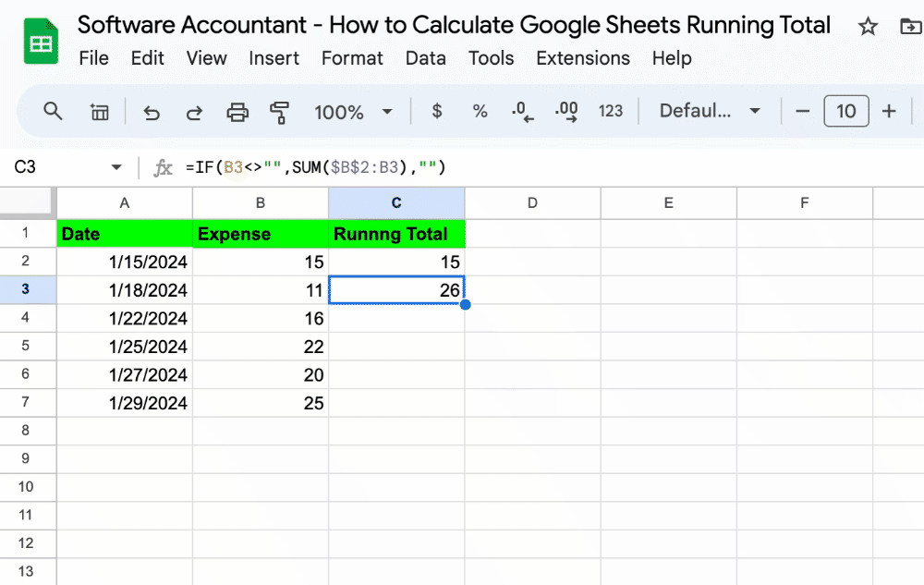Image resolution: width=924 pixels, height=585 pixels.
Task: Select column A header
Action: pyautogui.click(x=125, y=203)
